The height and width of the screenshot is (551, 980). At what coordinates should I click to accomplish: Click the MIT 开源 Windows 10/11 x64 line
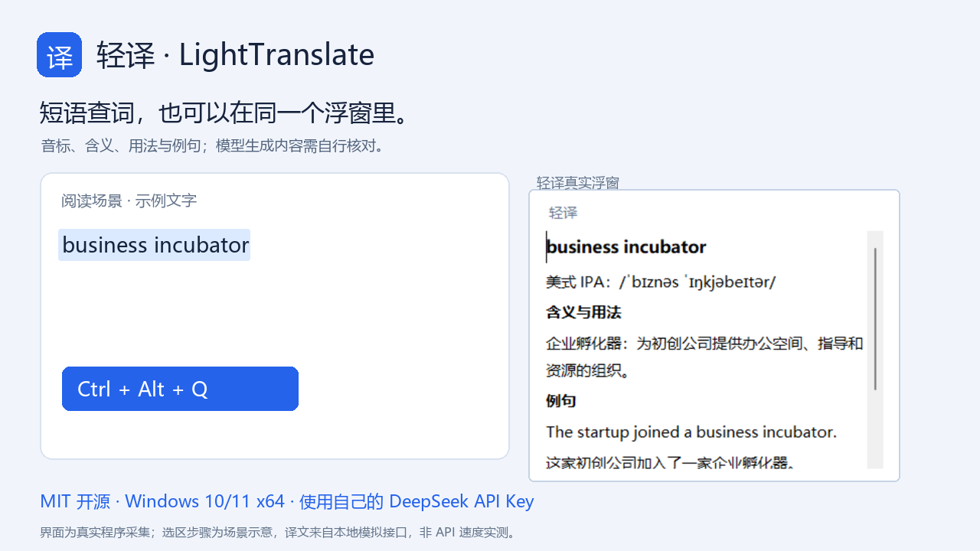287,501
